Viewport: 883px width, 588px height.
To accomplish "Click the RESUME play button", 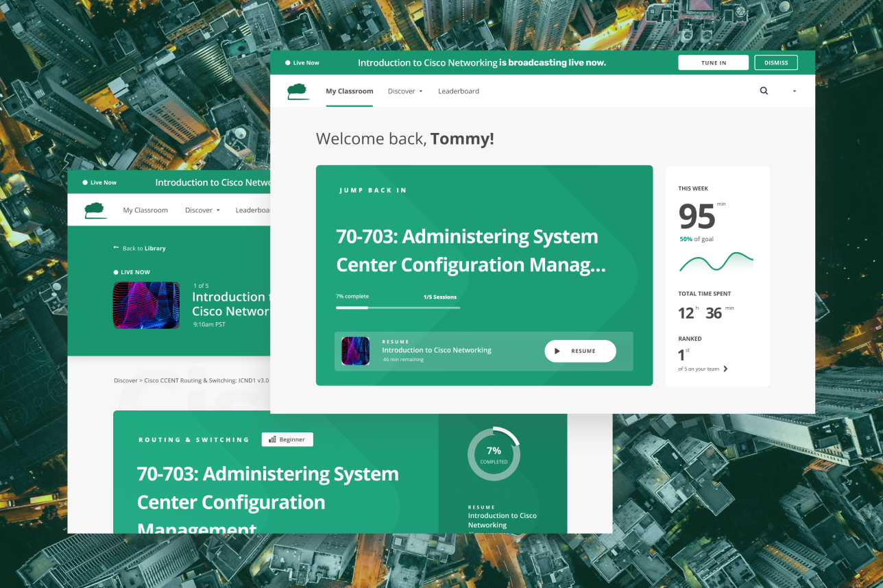I will (x=580, y=351).
